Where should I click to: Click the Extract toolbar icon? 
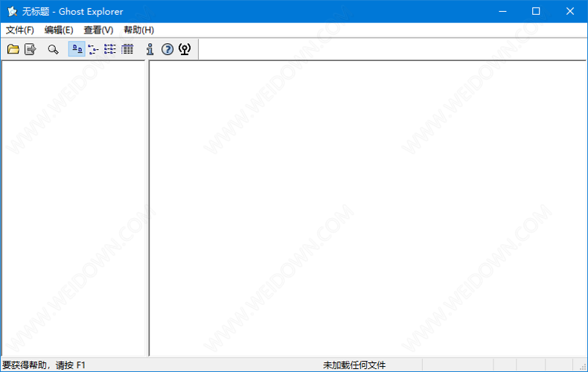[x=30, y=49]
